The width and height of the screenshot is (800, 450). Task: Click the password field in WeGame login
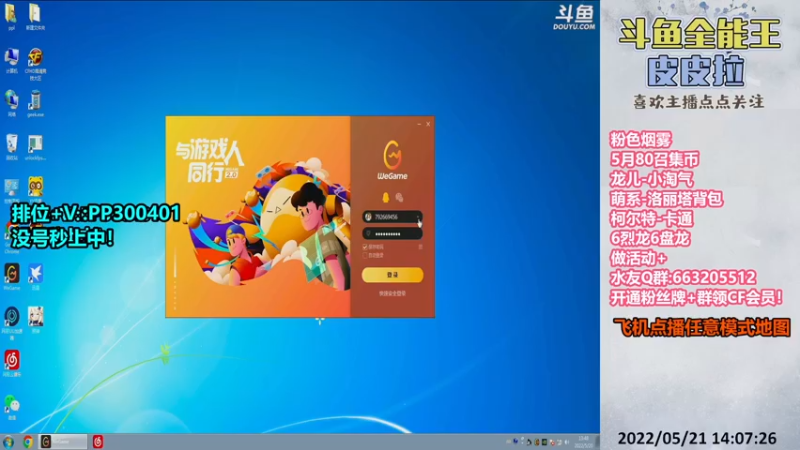(x=392, y=234)
